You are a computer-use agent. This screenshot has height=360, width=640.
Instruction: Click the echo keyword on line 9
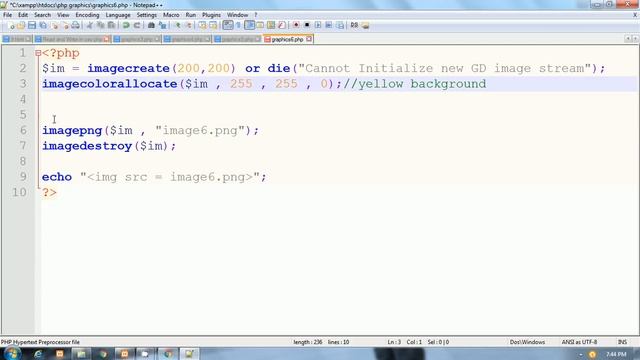tap(57, 177)
